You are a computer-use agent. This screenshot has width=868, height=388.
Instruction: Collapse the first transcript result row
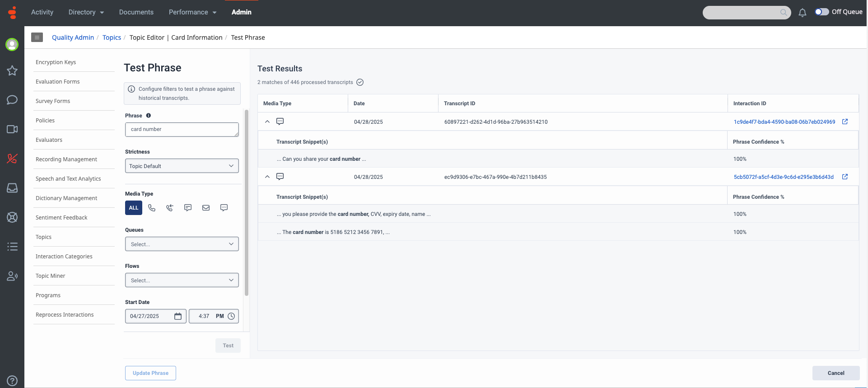(x=267, y=122)
